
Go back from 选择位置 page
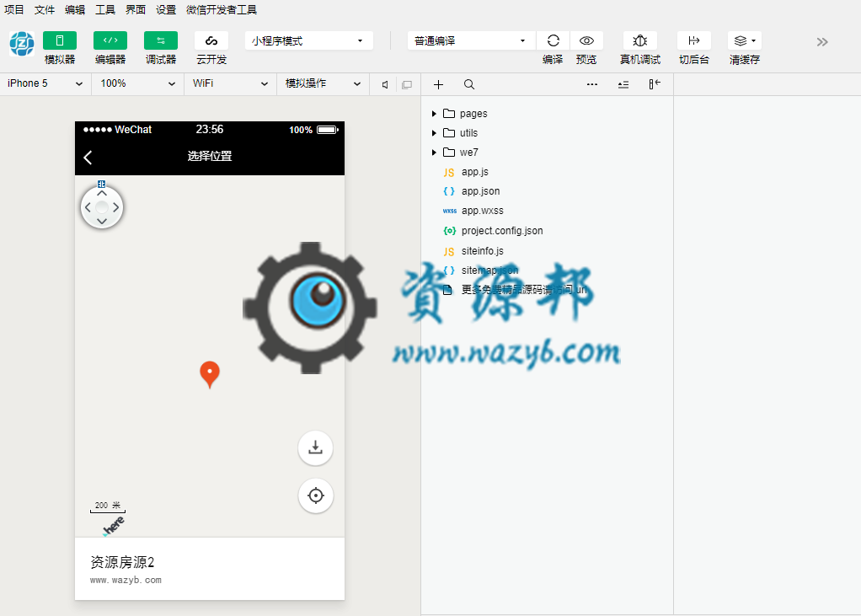(x=88, y=158)
